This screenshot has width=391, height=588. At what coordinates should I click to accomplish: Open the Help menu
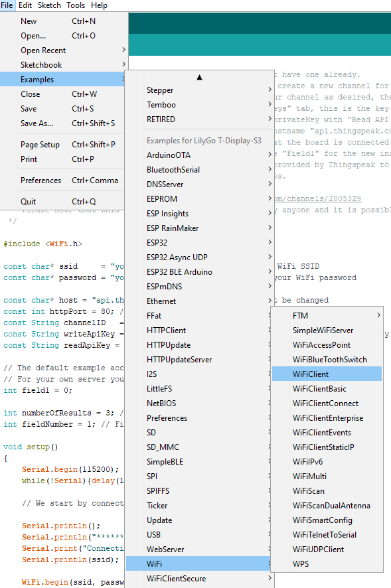click(99, 5)
